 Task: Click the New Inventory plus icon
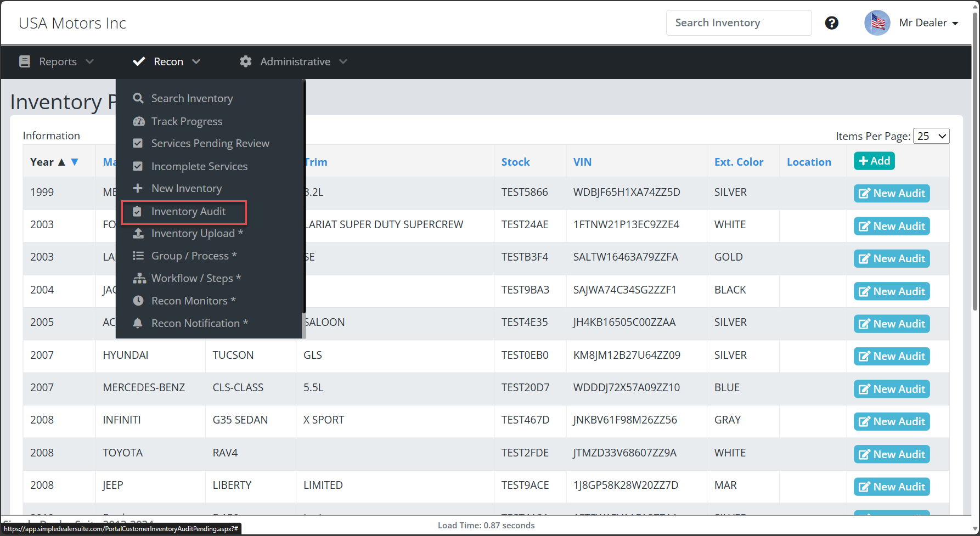[138, 188]
